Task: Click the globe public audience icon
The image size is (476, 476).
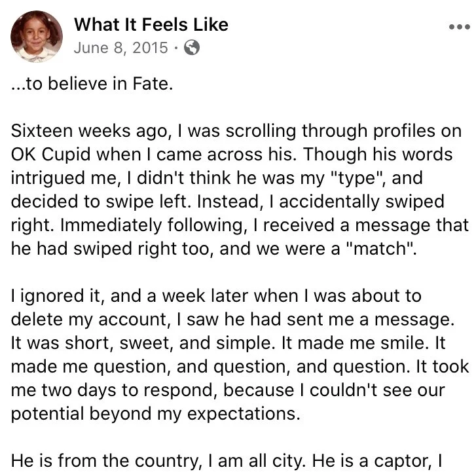Action: [x=192, y=48]
